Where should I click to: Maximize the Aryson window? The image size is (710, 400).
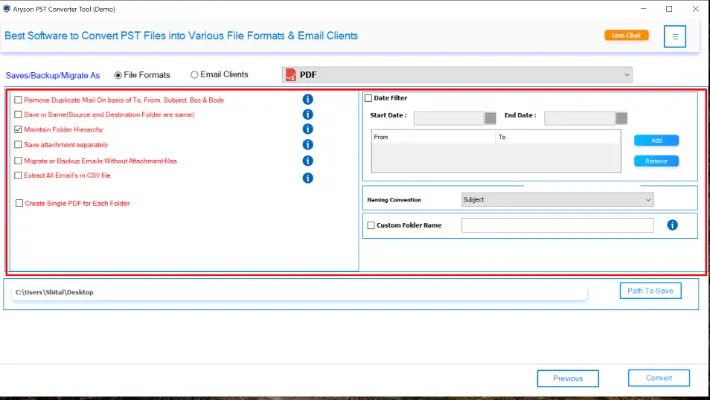669,9
